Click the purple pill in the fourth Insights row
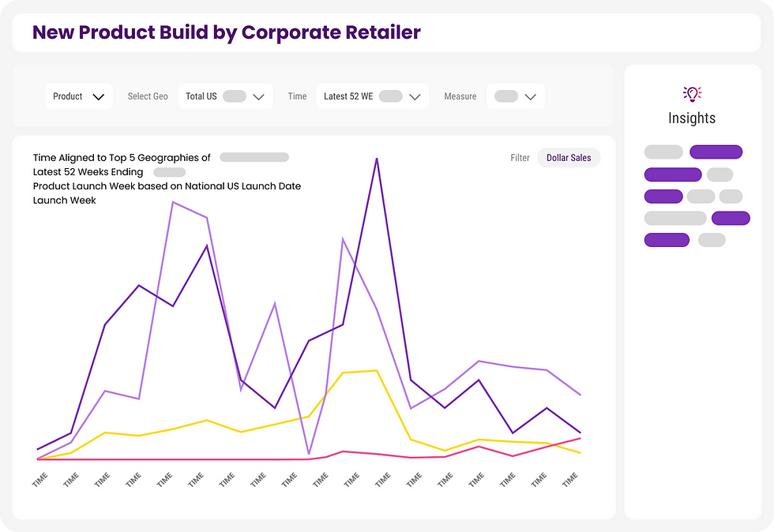This screenshot has width=774, height=532. pyautogui.click(x=731, y=218)
